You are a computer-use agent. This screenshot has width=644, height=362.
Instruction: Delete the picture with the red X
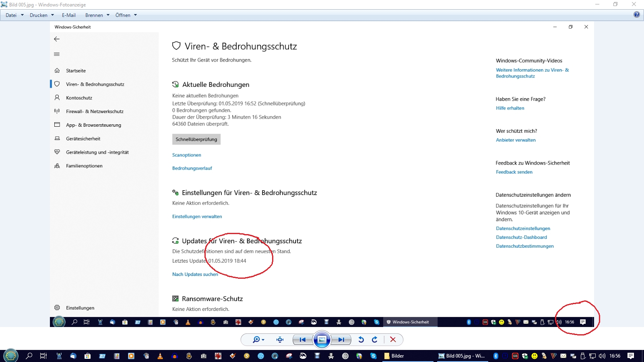pos(393,340)
